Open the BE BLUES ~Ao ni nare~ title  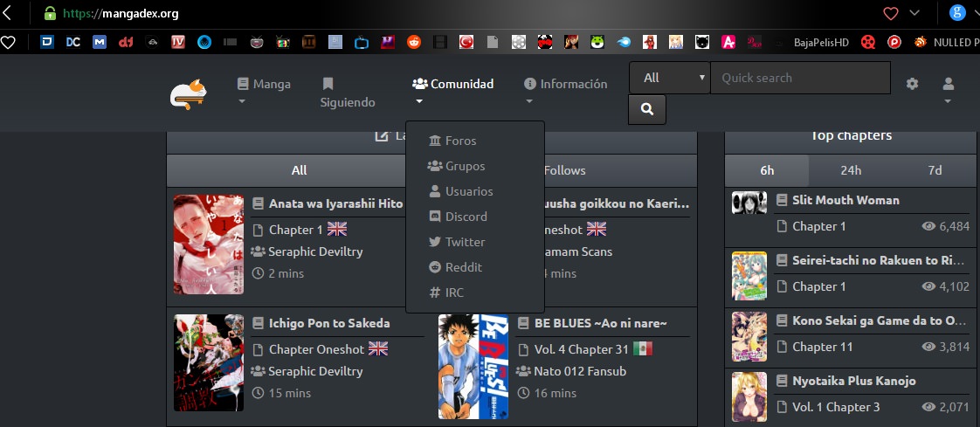[x=600, y=323]
